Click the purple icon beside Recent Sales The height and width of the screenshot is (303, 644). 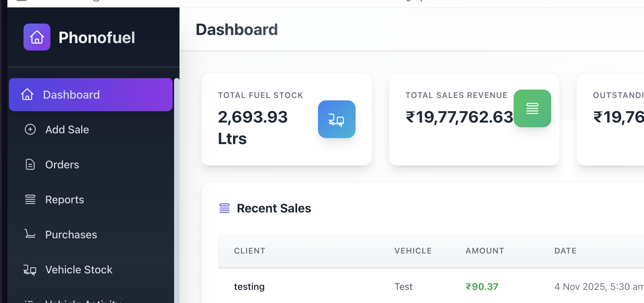[224, 208]
